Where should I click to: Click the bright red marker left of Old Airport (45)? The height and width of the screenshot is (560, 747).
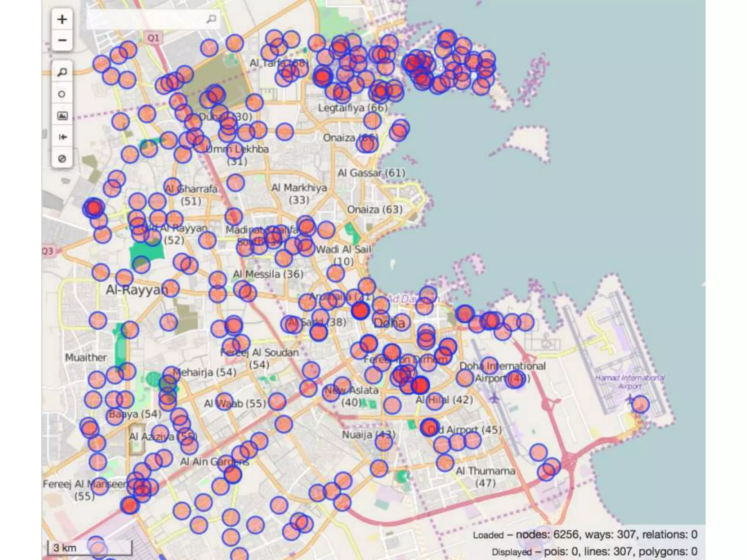click(x=429, y=427)
